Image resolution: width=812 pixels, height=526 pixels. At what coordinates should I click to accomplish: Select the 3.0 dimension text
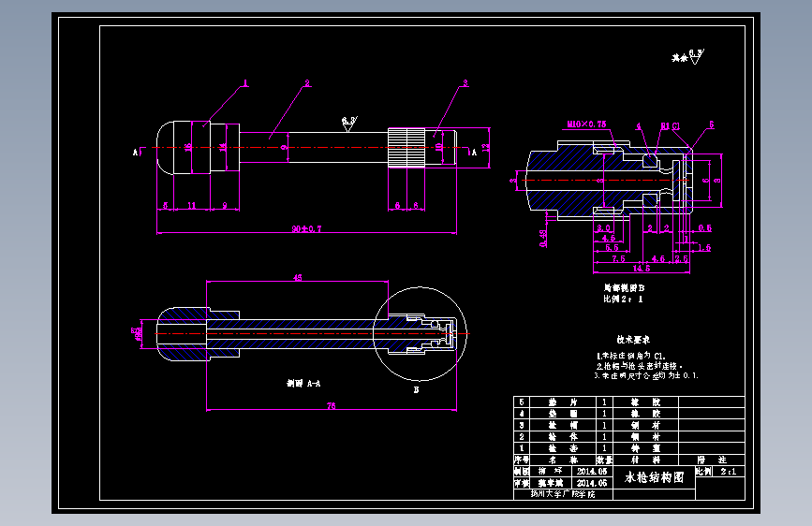(603, 227)
